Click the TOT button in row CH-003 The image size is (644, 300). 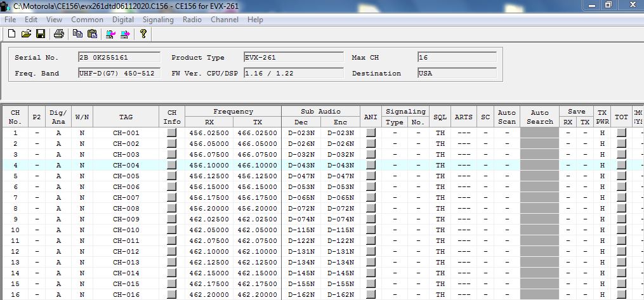coord(621,154)
